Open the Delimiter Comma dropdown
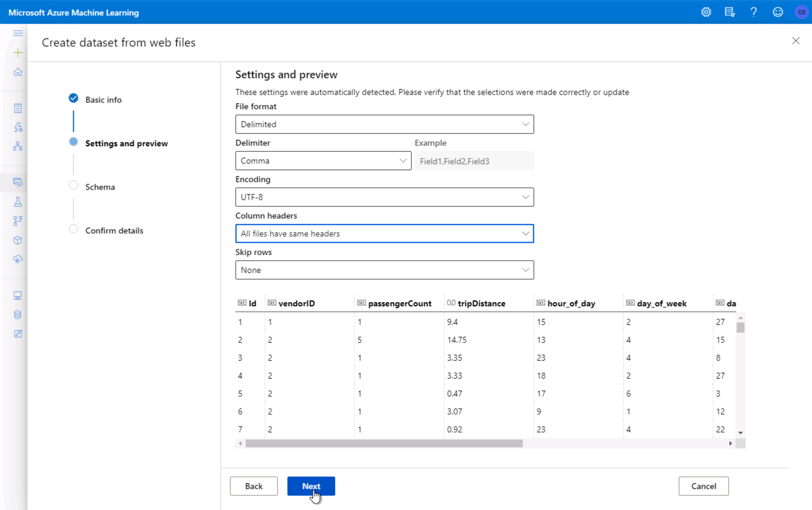 pyautogui.click(x=323, y=161)
